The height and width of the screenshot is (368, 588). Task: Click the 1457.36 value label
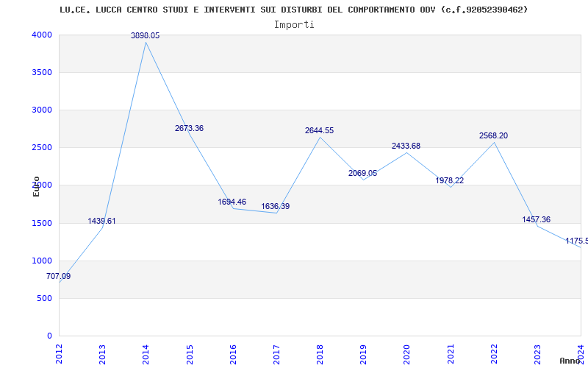[x=536, y=220]
